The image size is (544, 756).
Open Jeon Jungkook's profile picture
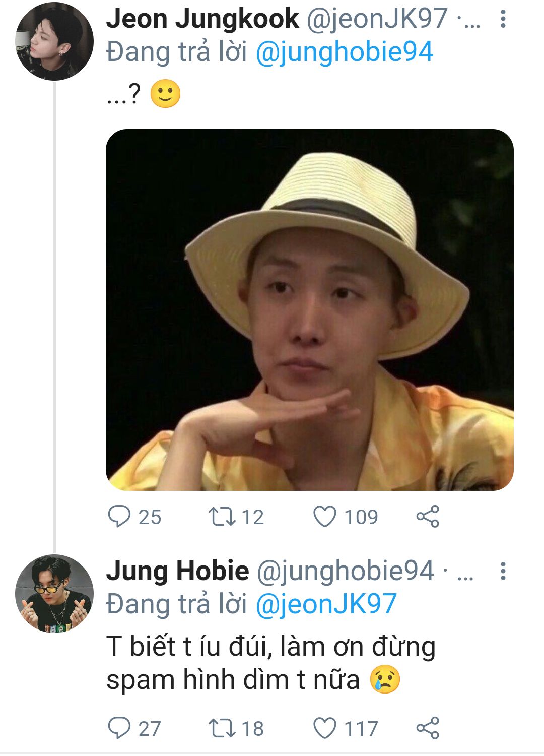pos(54,41)
